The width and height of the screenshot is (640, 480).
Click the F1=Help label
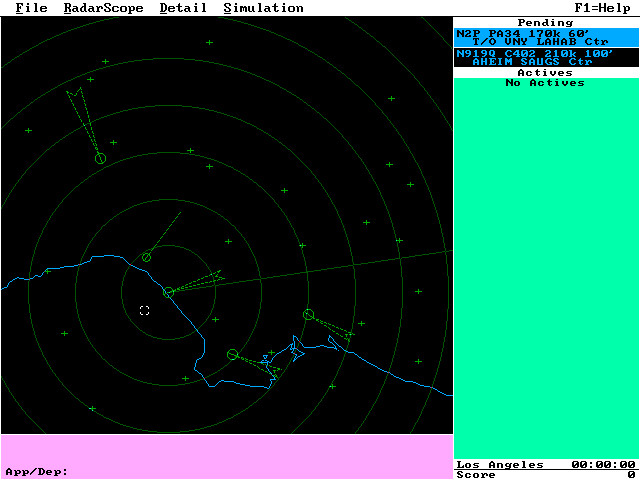602,8
